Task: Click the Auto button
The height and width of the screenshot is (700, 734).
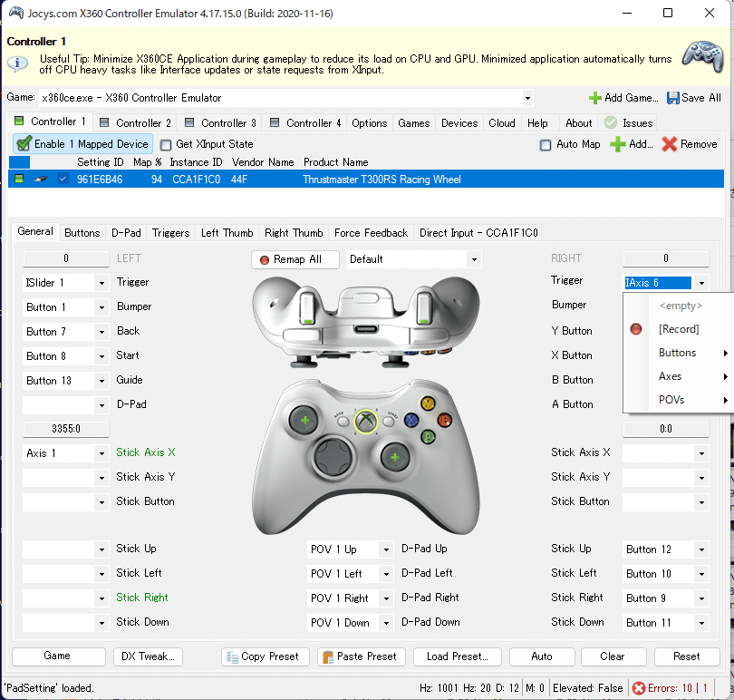Action: point(542,656)
